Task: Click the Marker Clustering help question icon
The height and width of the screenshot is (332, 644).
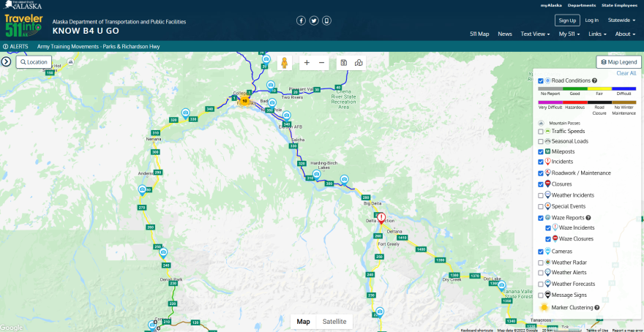Action: click(596, 307)
